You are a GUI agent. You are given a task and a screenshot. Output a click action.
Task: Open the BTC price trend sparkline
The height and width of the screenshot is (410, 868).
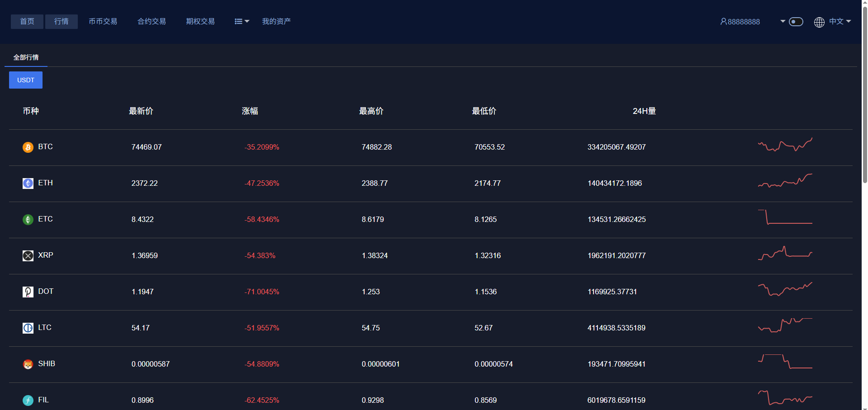(785, 145)
